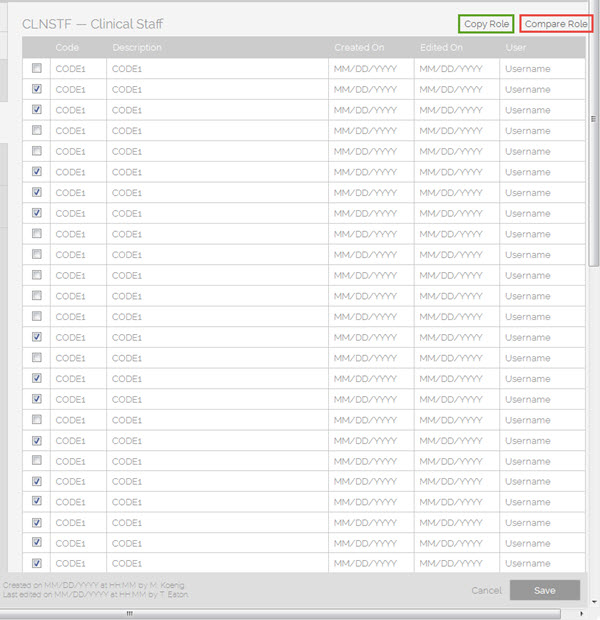
Task: Sort by the Code column header
Action: (68, 48)
